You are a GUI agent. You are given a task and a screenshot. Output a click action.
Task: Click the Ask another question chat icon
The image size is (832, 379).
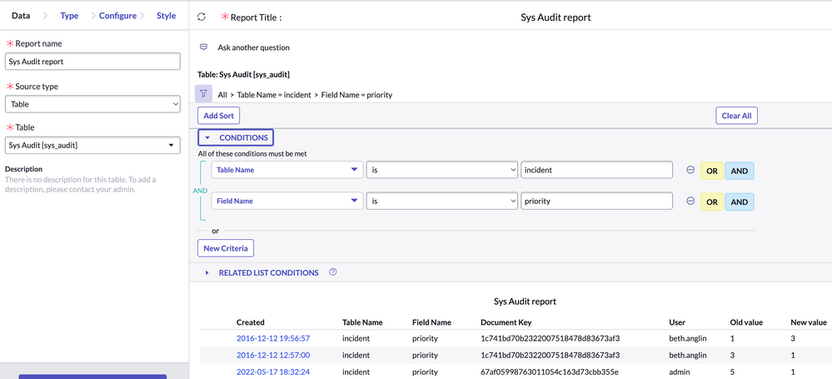click(x=203, y=47)
